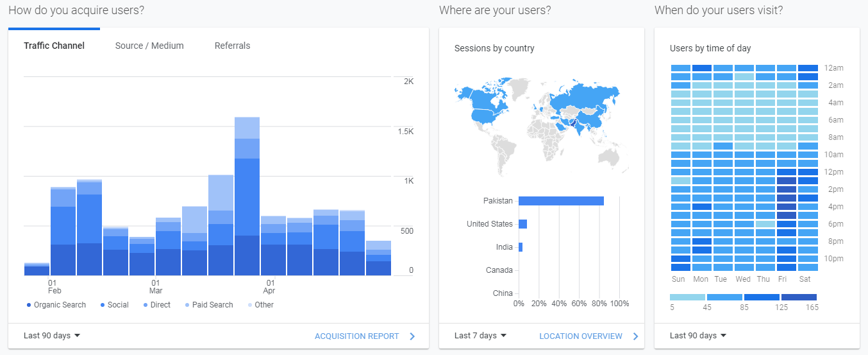Switch to Source / Medium tab
The height and width of the screenshot is (355, 868).
click(x=149, y=46)
